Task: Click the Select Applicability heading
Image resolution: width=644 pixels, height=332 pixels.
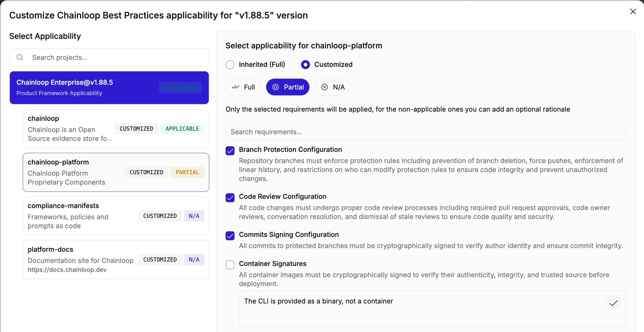Action: (45, 36)
